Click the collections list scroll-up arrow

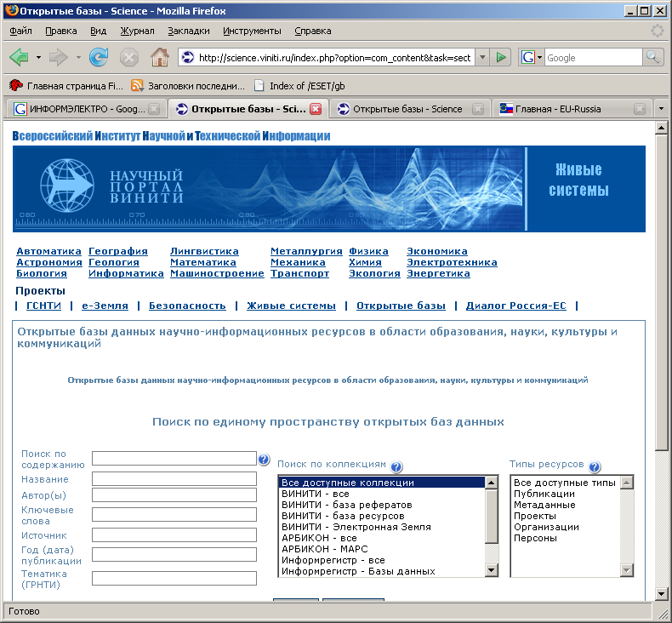pos(491,483)
